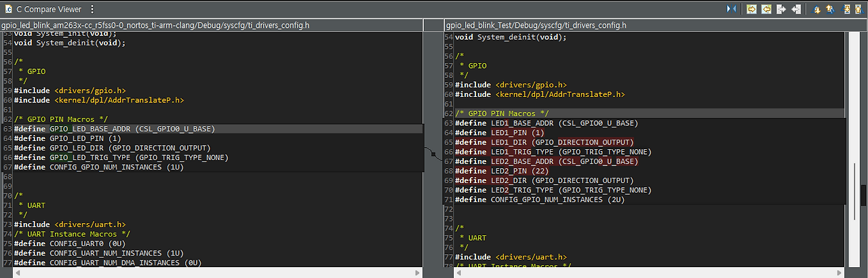Click include drivers/uart.h in left pane
The image size is (868, 278).
click(69, 224)
